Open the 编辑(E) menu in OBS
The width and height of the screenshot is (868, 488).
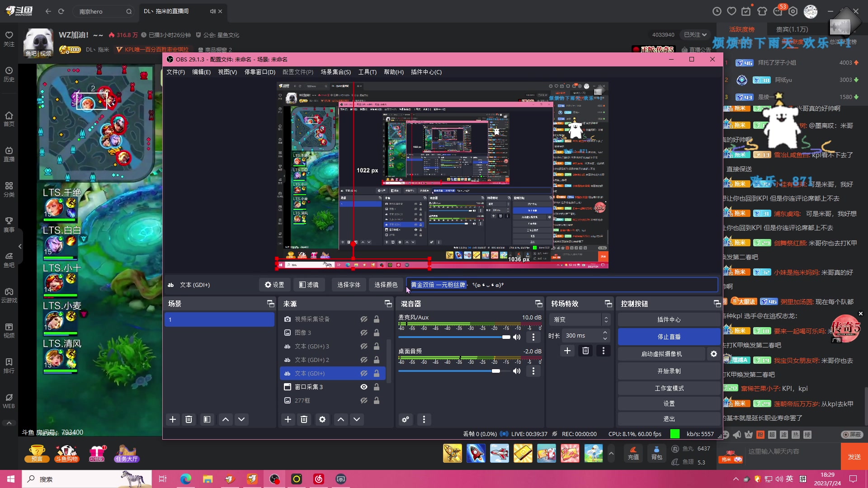tap(201, 72)
